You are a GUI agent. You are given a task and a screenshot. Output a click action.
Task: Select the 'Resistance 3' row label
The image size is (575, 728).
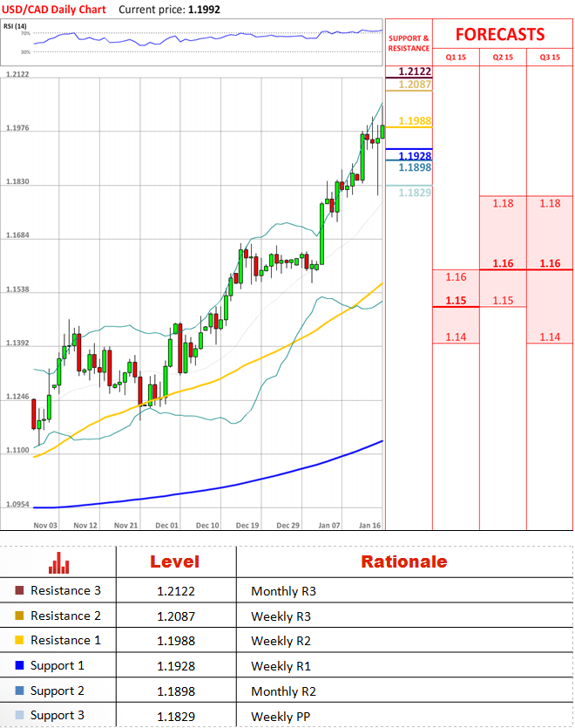(x=65, y=590)
